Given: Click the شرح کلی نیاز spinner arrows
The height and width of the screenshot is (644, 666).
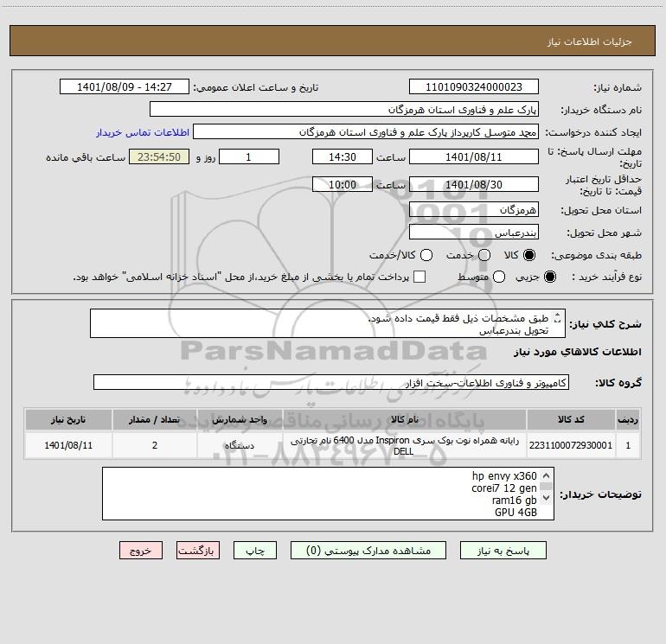Looking at the screenshot, I should 557,318.
